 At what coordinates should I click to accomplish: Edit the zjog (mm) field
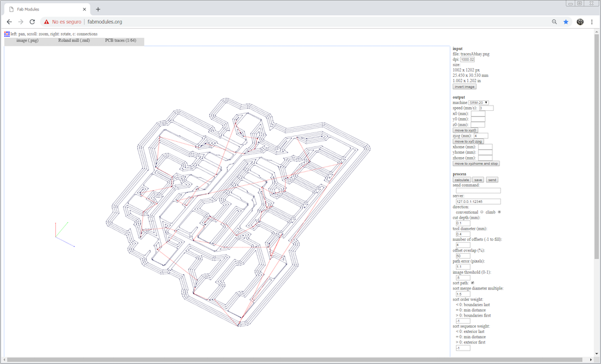tap(481, 136)
